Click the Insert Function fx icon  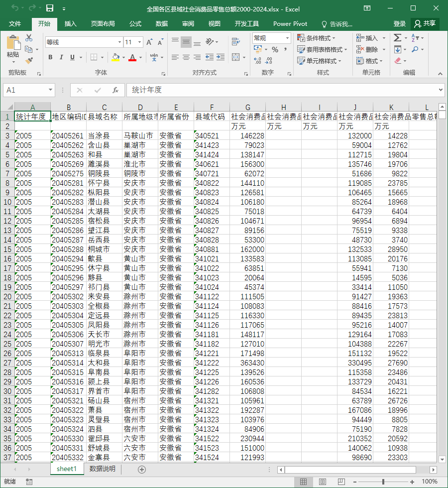point(115,90)
